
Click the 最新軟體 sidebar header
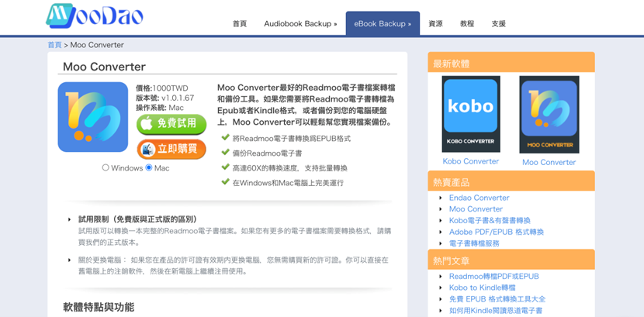click(x=511, y=63)
